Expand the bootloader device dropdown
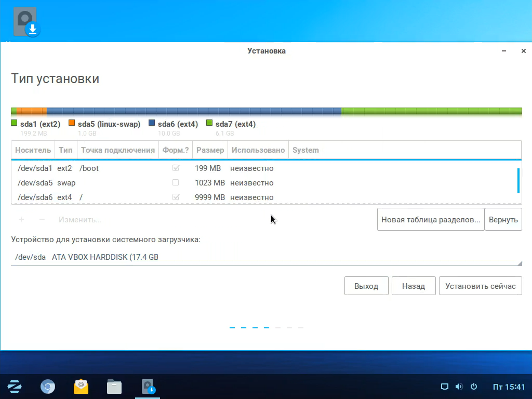 tap(266, 257)
